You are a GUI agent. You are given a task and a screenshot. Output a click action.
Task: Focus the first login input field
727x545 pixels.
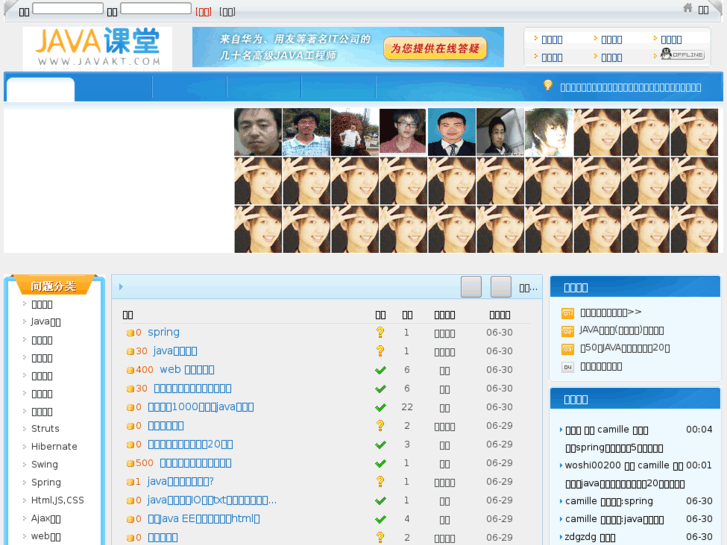(68, 8)
